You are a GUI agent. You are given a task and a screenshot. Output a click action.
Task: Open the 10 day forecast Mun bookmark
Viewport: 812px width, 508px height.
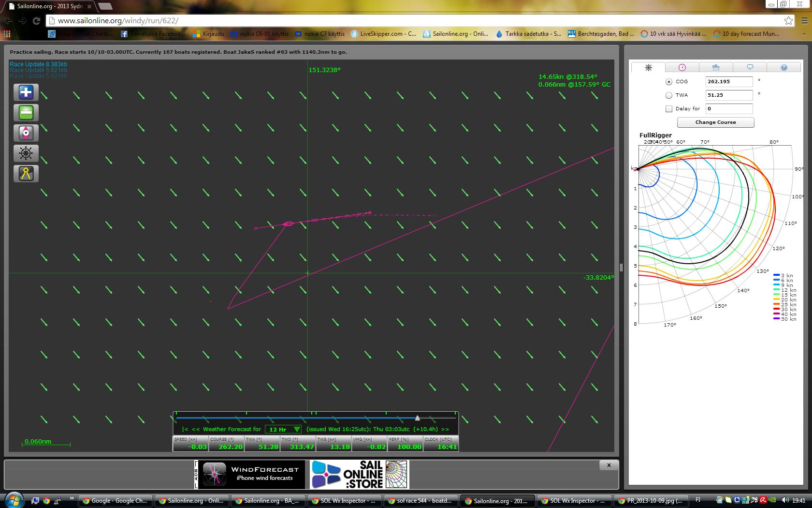click(x=746, y=34)
